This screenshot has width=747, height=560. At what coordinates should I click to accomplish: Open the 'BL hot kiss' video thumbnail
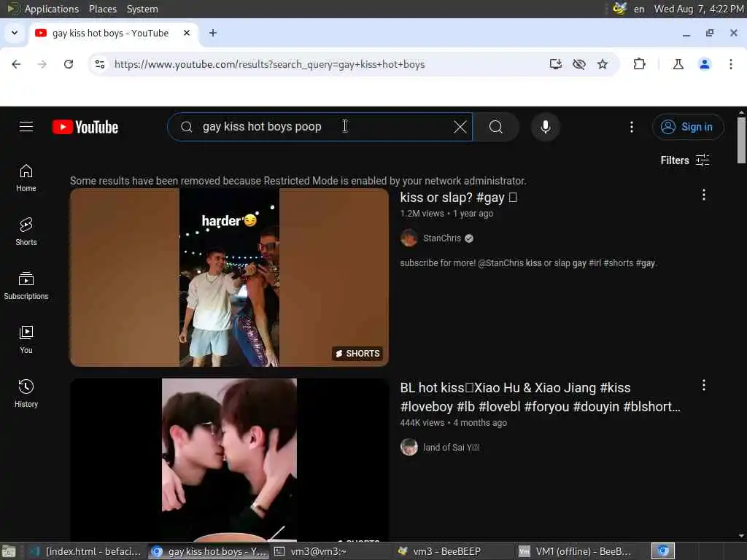[x=229, y=460]
